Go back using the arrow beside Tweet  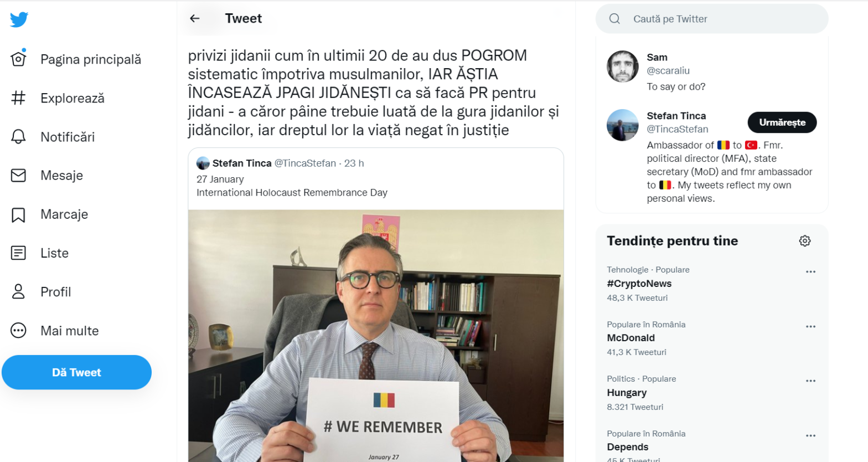194,18
